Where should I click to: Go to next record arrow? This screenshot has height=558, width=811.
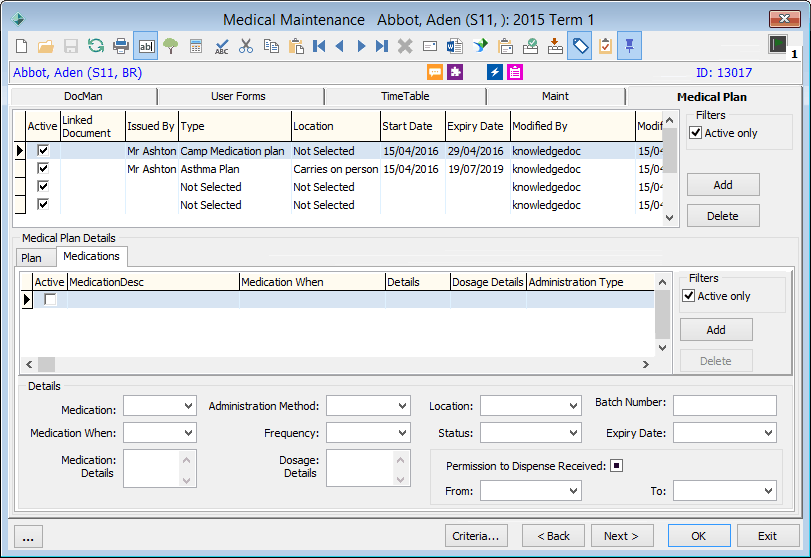[361, 46]
